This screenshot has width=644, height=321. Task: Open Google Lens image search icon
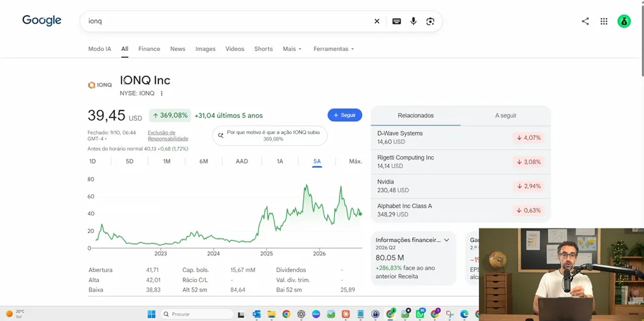coord(430,21)
